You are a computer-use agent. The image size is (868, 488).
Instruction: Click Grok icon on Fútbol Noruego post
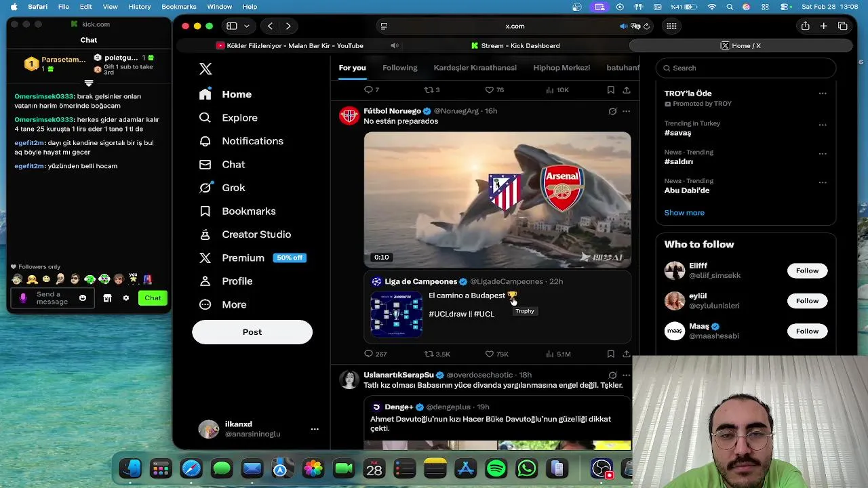(x=612, y=111)
